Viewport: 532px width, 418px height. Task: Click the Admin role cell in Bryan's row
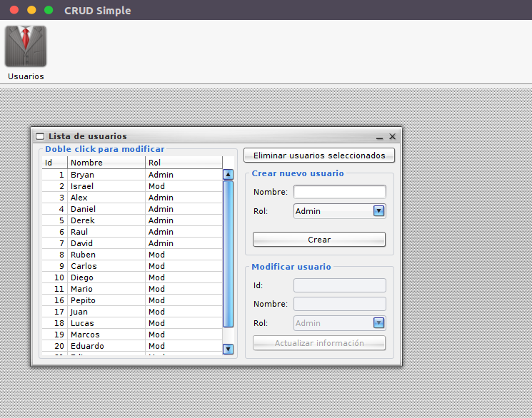[184, 175]
